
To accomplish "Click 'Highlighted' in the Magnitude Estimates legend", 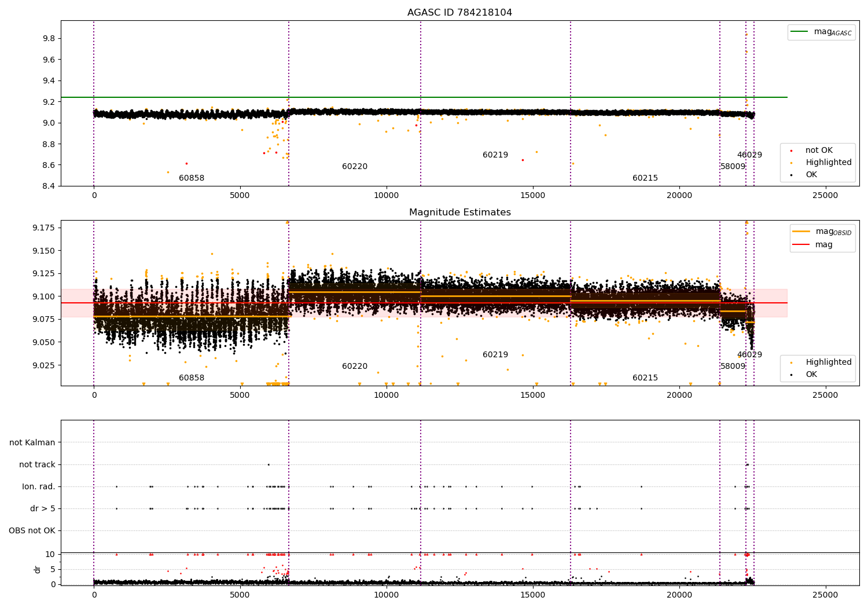I will tap(829, 362).
